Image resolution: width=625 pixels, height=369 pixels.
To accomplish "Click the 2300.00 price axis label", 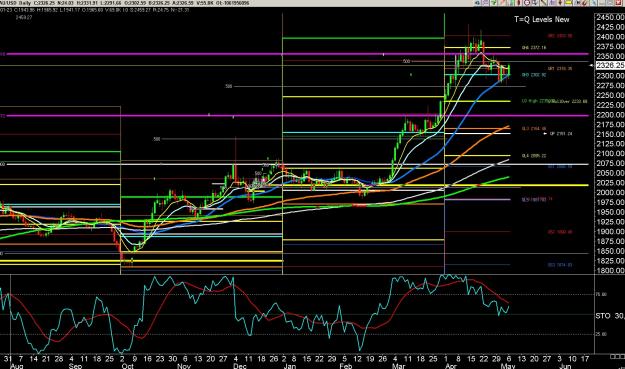I will pos(610,76).
